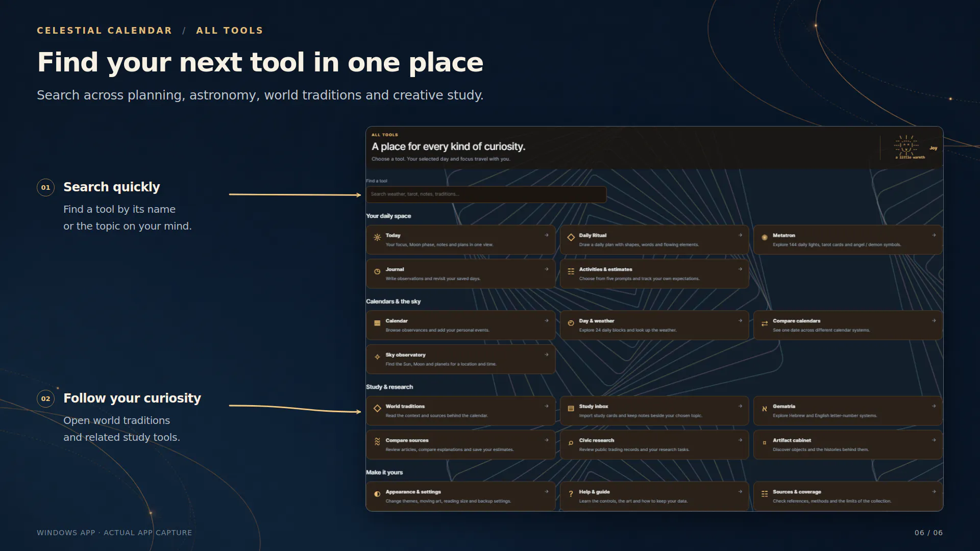980x551 pixels.
Task: Click the Joy mood label
Action: (x=933, y=148)
